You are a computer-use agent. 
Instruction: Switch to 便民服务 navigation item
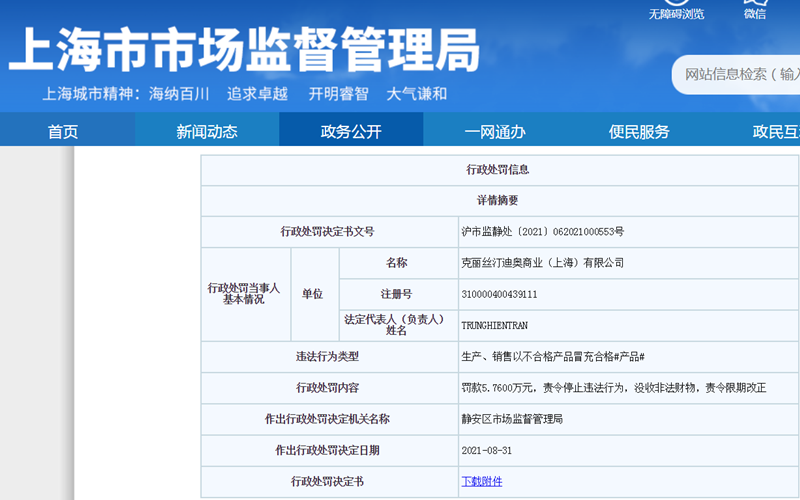(x=639, y=132)
